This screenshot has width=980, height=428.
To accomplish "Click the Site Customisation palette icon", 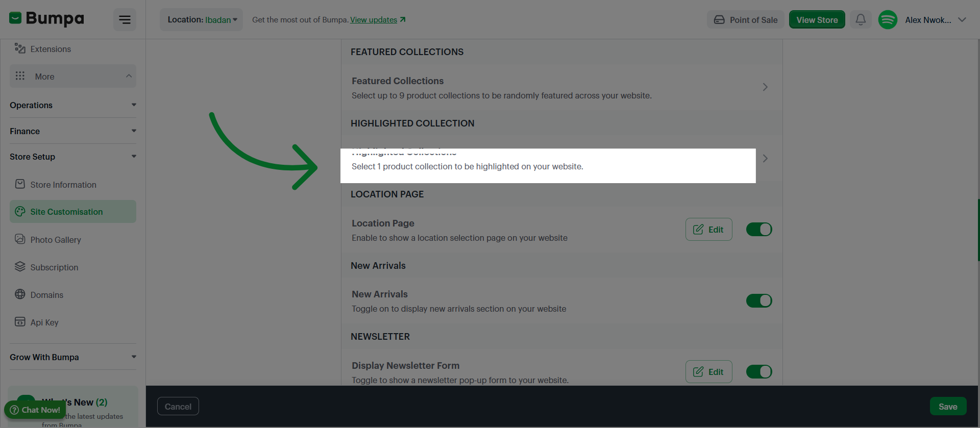I will coord(20,211).
